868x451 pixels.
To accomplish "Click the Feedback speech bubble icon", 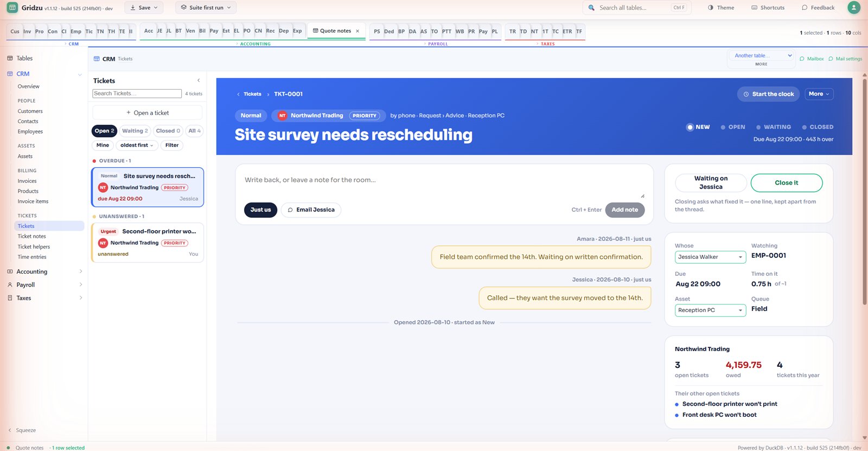I will (x=805, y=8).
